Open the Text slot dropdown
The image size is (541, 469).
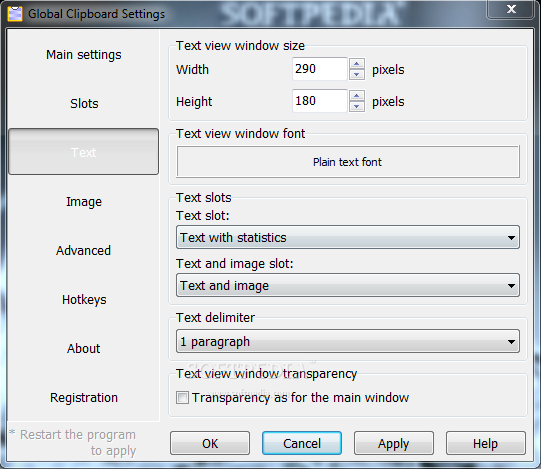[x=348, y=237]
